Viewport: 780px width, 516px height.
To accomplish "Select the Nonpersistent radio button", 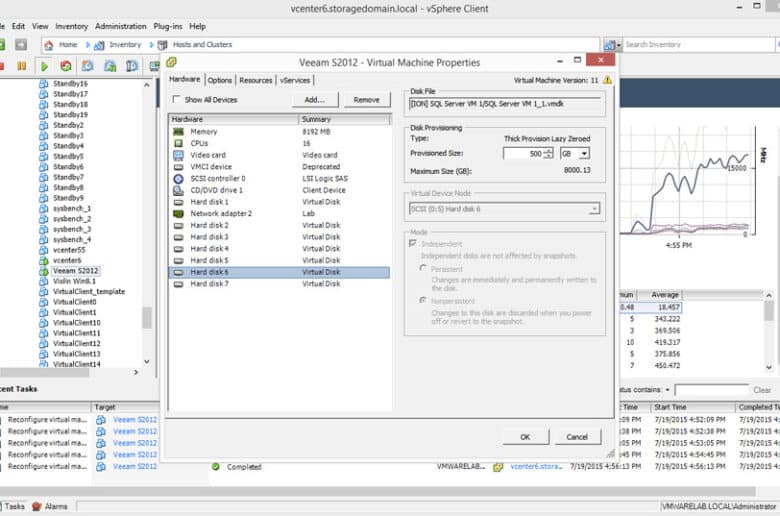I will (x=423, y=300).
